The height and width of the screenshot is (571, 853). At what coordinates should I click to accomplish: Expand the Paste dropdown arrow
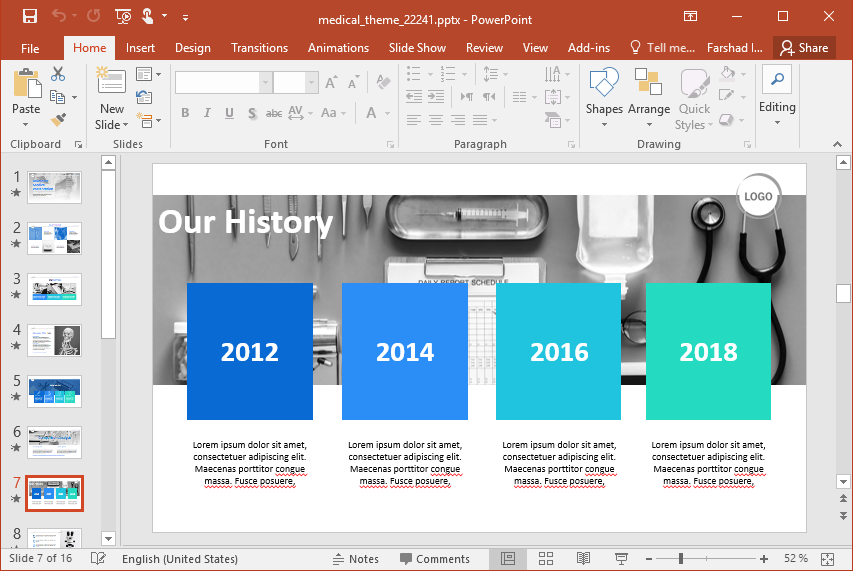coord(26,125)
